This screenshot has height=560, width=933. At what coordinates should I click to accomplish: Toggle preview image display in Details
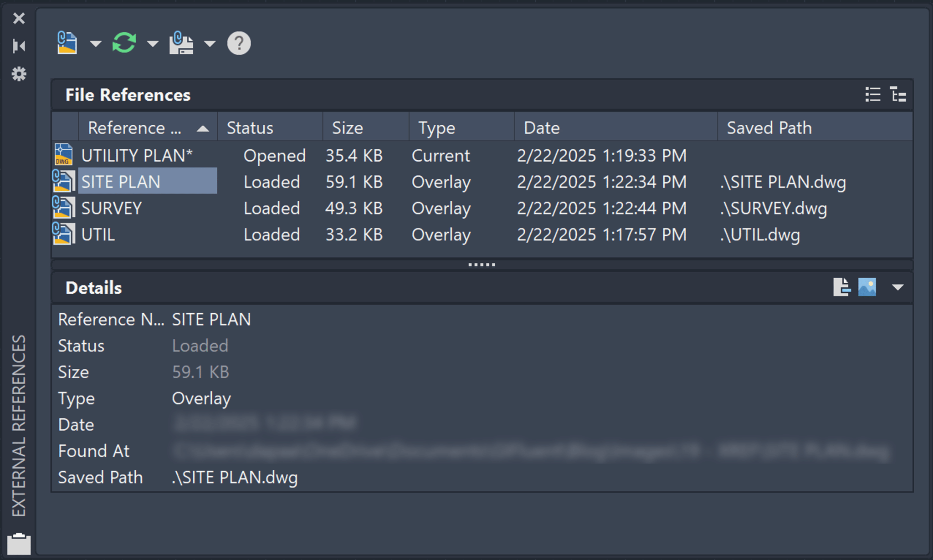tap(867, 287)
